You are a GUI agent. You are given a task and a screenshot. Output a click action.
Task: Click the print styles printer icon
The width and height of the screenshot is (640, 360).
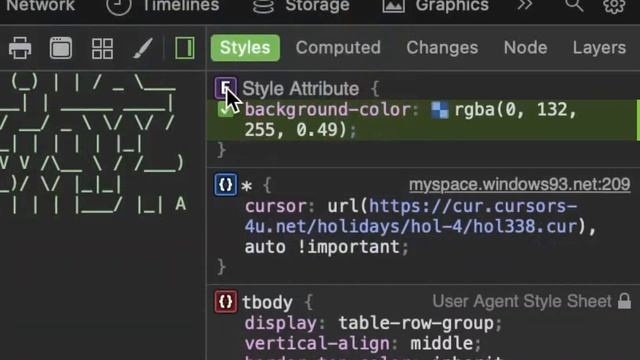pos(20,48)
